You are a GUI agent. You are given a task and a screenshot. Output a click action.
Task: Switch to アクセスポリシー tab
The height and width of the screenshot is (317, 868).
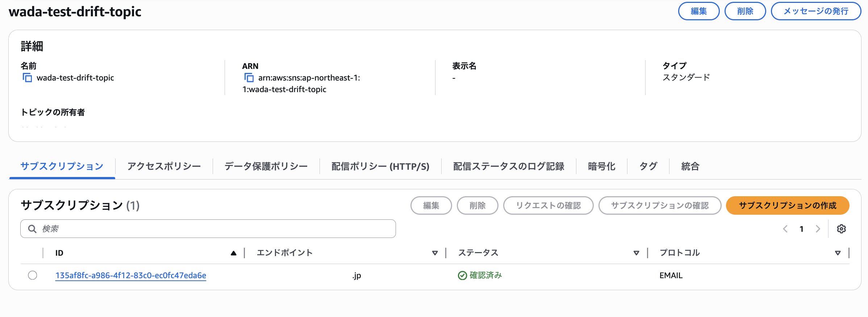point(164,166)
